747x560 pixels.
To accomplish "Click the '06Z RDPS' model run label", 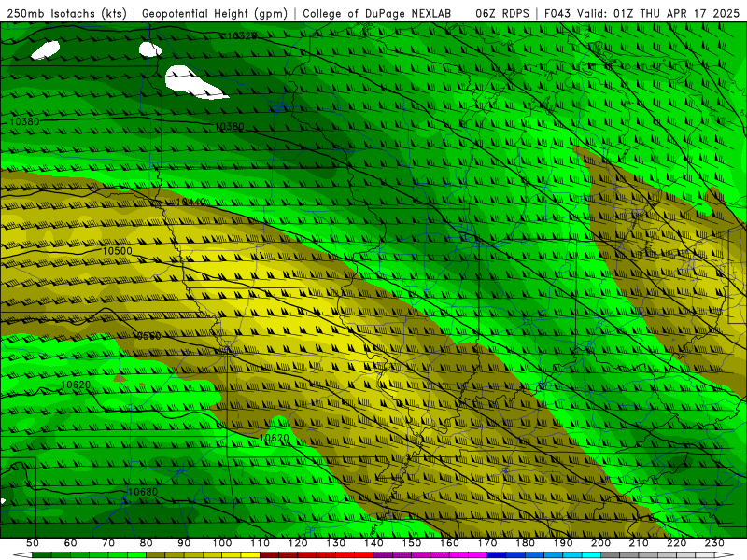I will 502,13.
